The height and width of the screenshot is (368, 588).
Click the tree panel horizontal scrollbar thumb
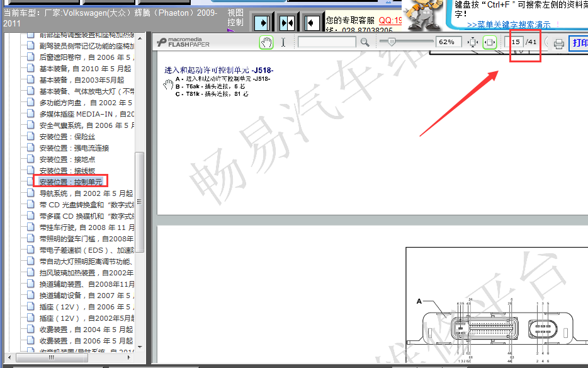pyautogui.click(x=52, y=357)
